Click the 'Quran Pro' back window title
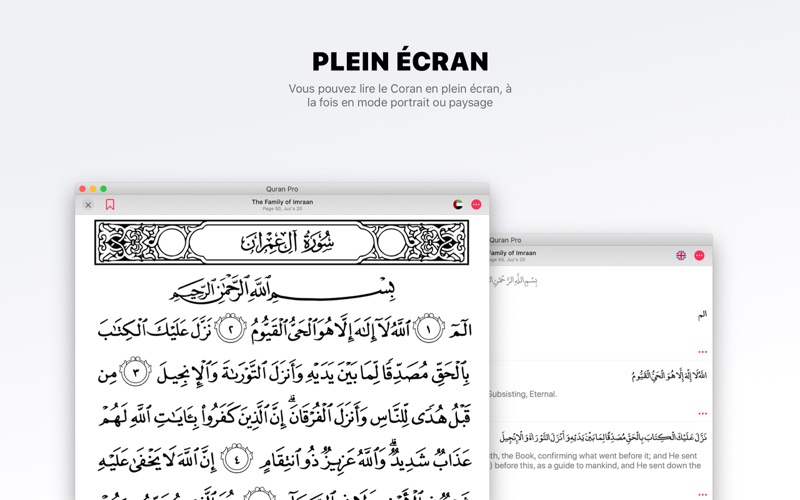 pos(505,240)
